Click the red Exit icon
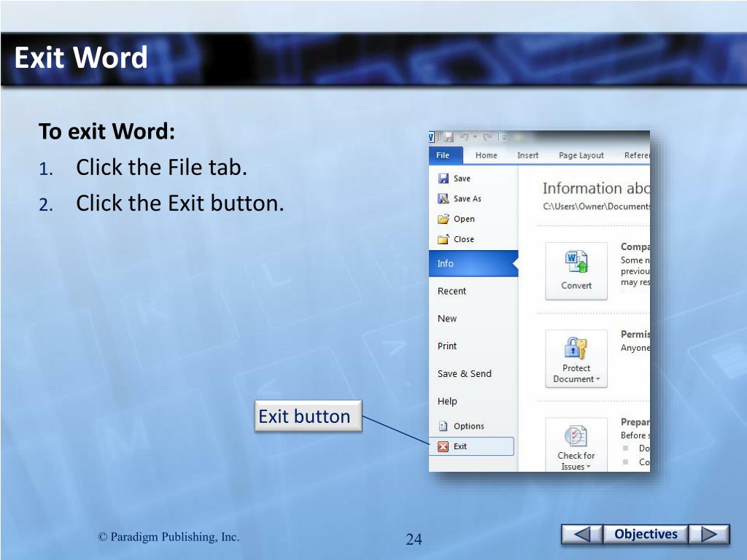The height and width of the screenshot is (560, 747). (443, 446)
